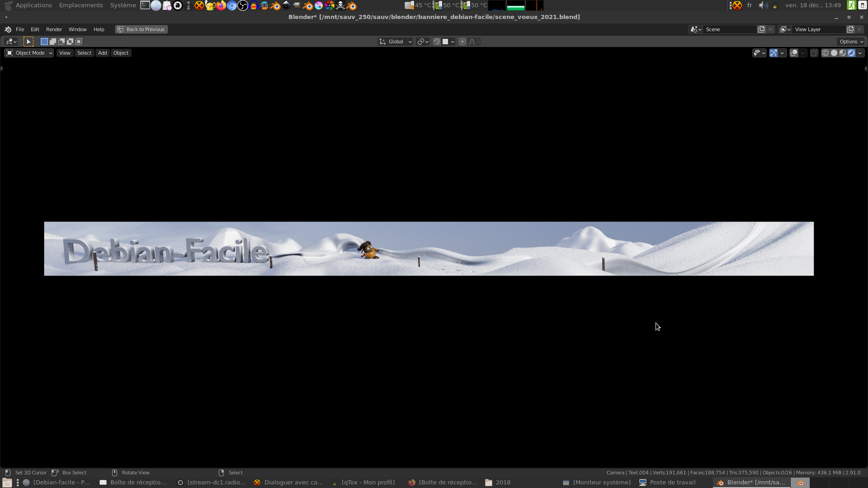868x488 pixels.
Task: Toggle X-Ray view icon
Action: 814,53
